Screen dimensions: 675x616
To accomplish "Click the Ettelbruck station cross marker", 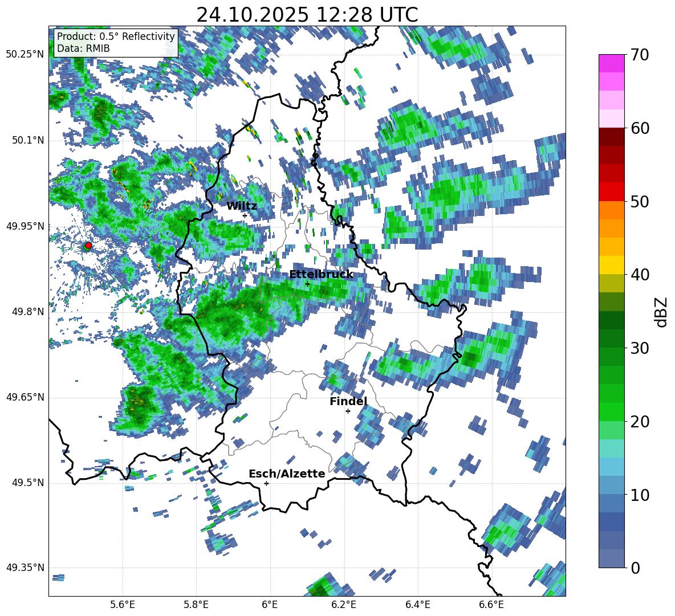I will (307, 284).
